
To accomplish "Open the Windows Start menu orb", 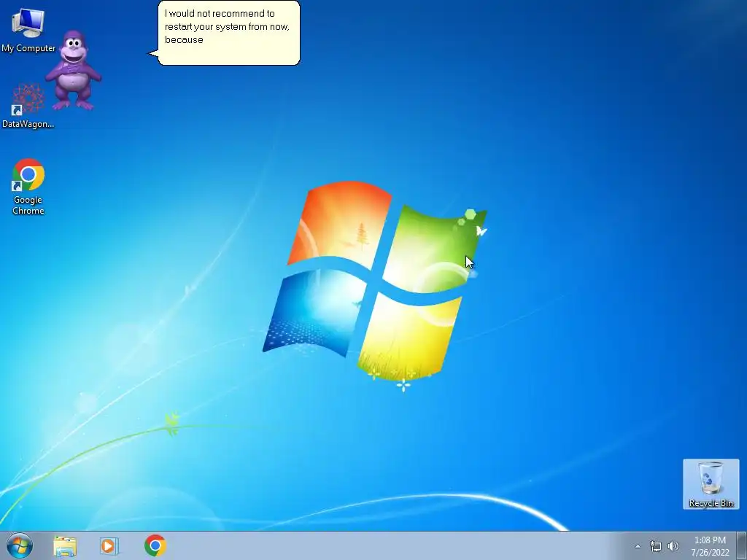I will 20,545.
